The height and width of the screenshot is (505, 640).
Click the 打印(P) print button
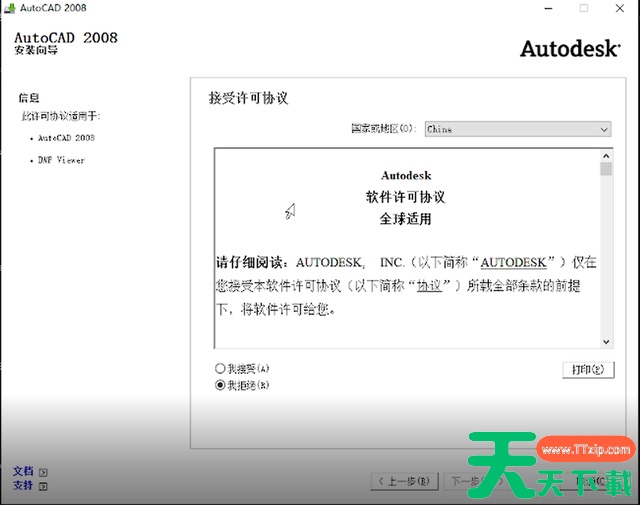(x=588, y=370)
